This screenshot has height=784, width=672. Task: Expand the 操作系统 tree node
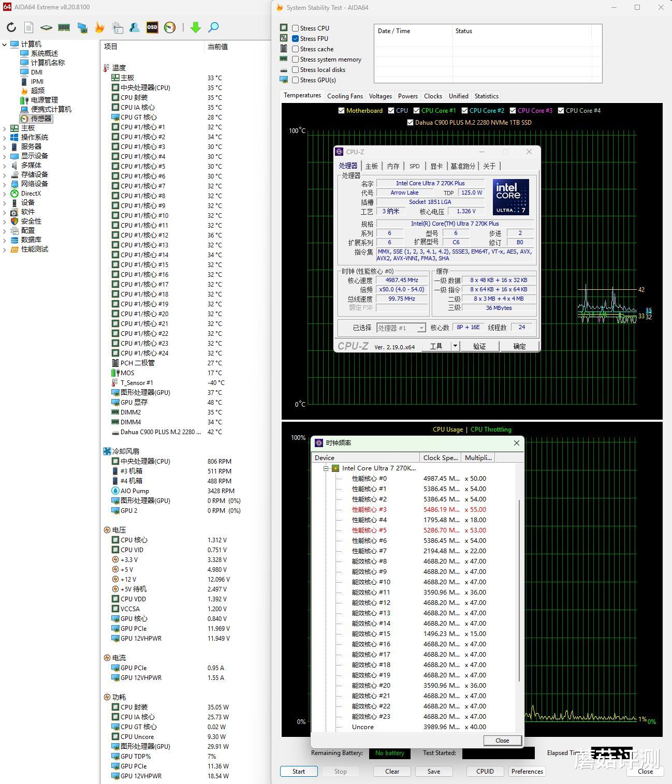point(5,137)
